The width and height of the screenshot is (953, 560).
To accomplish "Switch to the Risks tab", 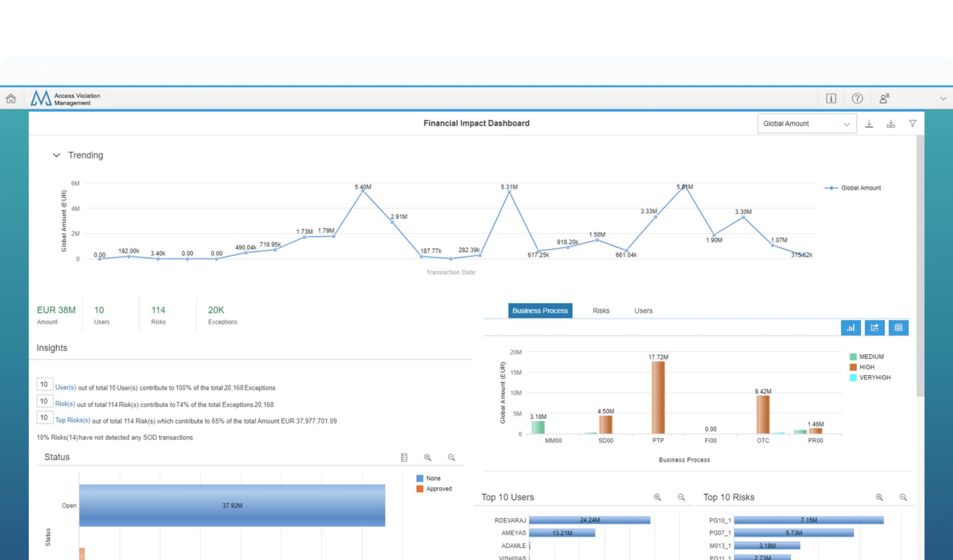I will 601,311.
